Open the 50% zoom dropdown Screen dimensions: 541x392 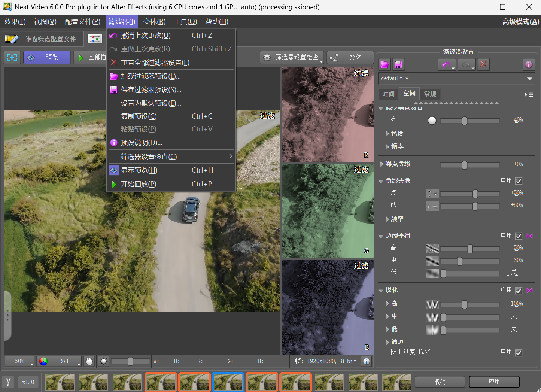click(19, 361)
